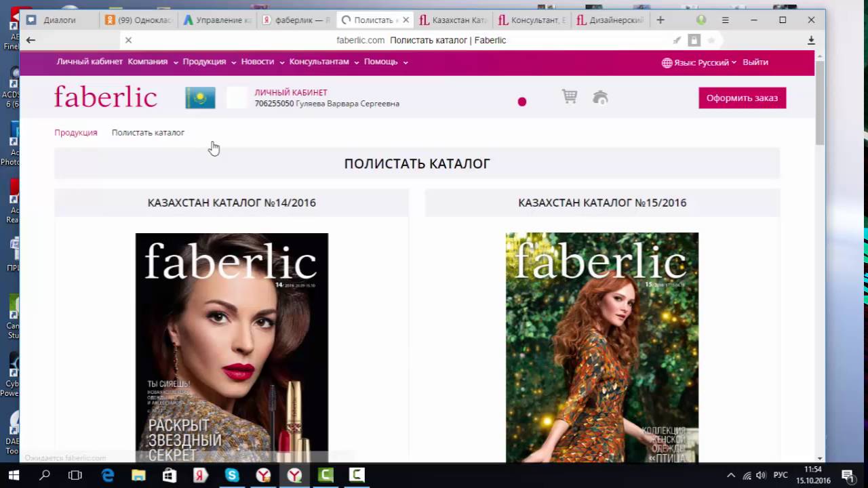Click the protect lock icon in address bar
The image size is (868, 488).
[x=694, y=40]
